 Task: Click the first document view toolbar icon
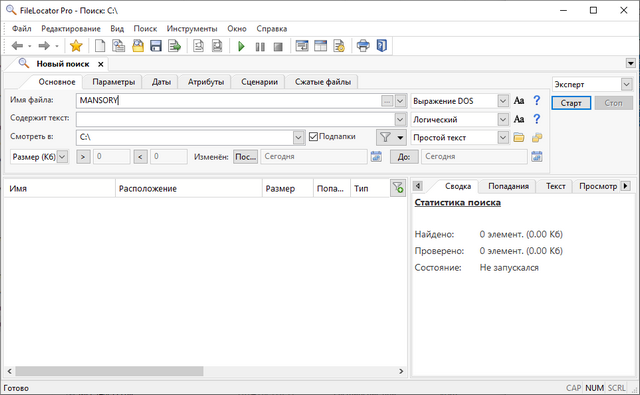pyautogui.click(x=198, y=46)
